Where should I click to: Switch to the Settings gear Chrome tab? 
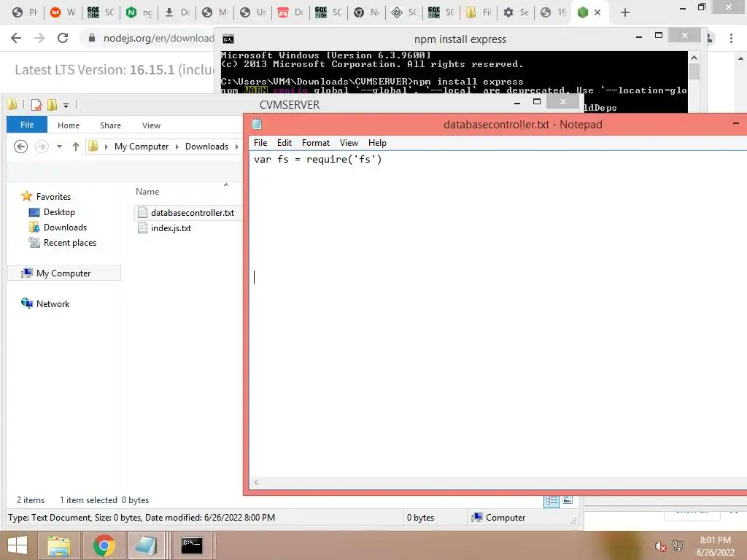[516, 12]
